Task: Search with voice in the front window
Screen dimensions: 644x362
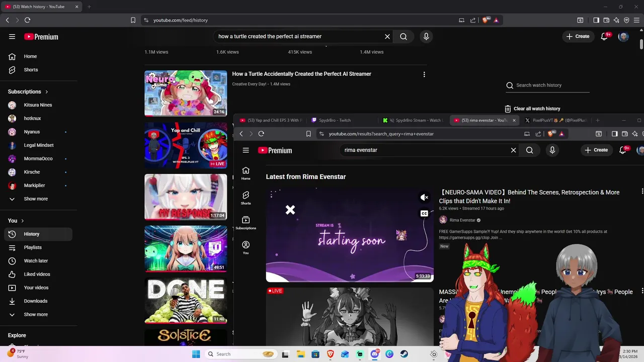Action: coord(552,150)
